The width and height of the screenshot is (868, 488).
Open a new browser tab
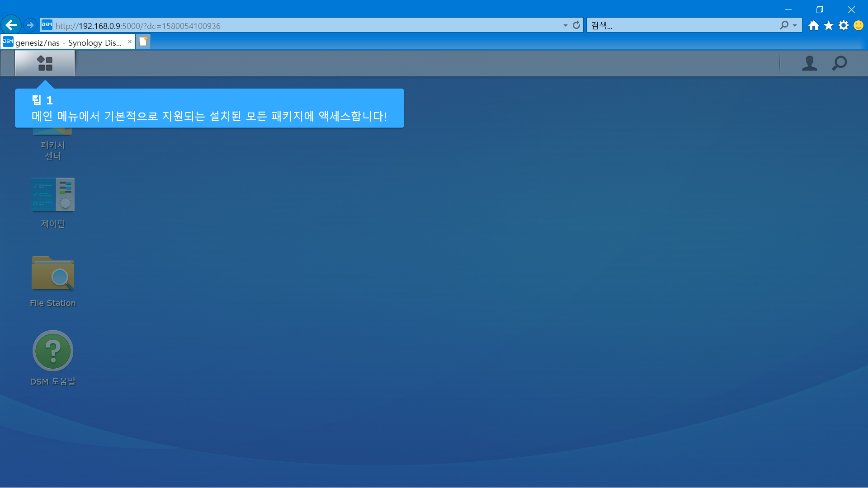pos(143,42)
